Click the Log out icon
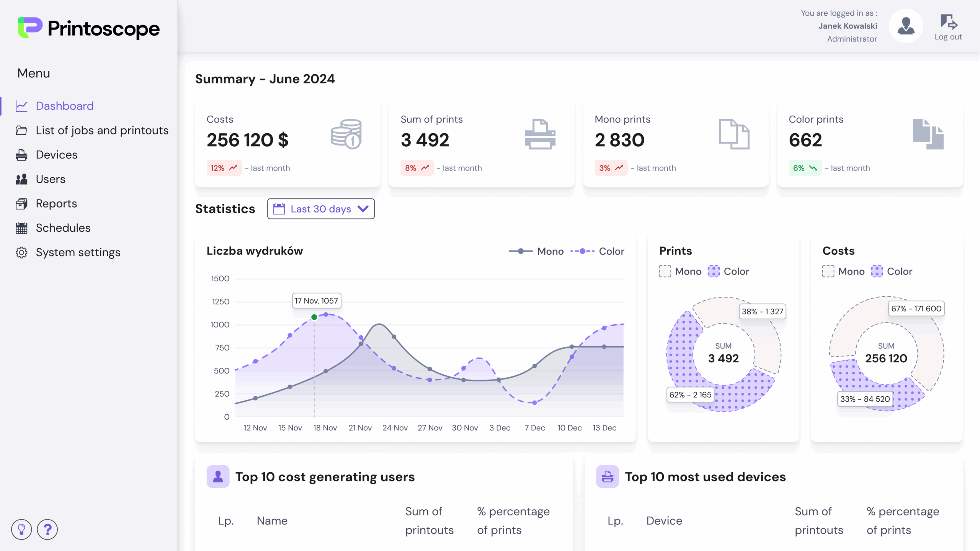Image resolution: width=980 pixels, height=551 pixels. (x=948, y=22)
